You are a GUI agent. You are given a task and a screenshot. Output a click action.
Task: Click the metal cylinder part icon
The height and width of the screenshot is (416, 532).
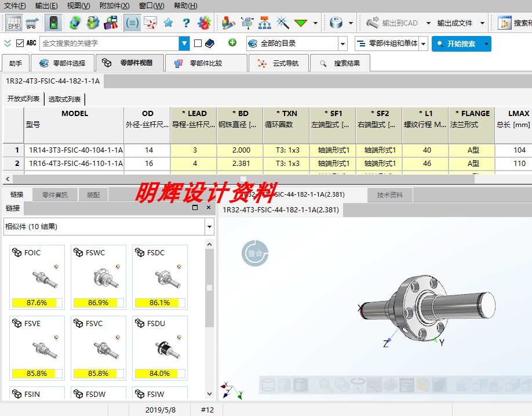click(x=336, y=23)
